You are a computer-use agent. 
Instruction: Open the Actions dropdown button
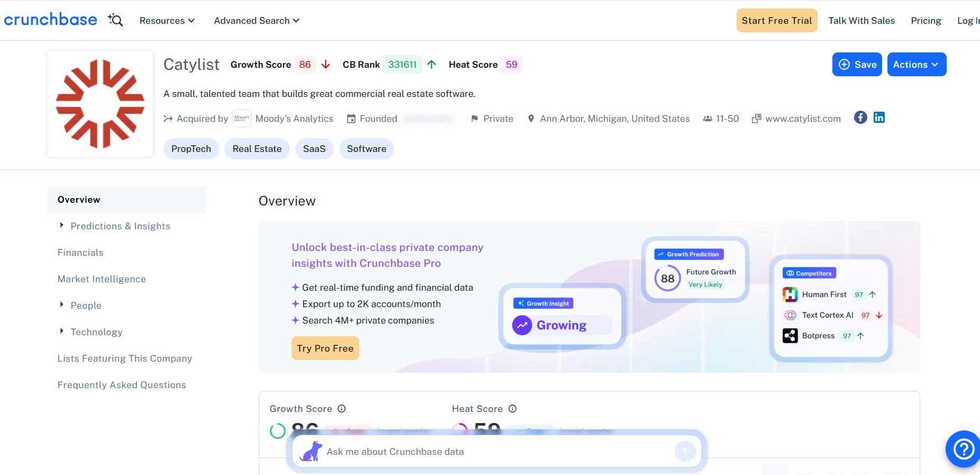click(917, 65)
